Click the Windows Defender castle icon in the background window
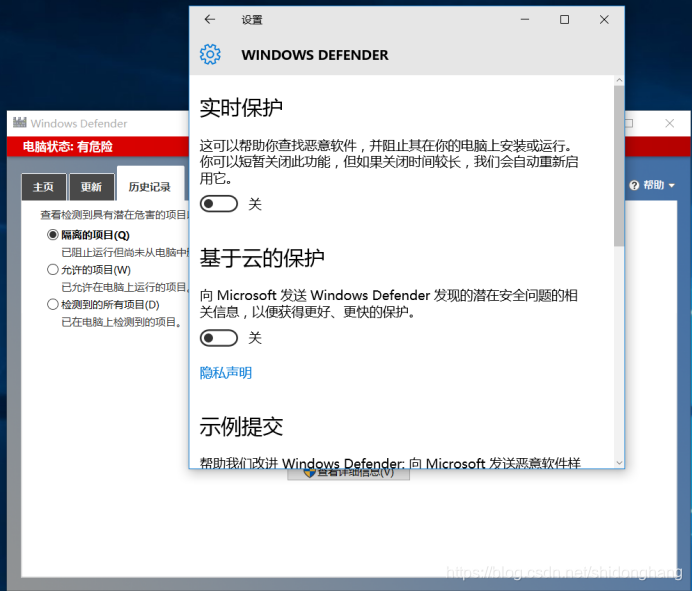Image resolution: width=692 pixels, height=591 pixels. click(x=19, y=123)
